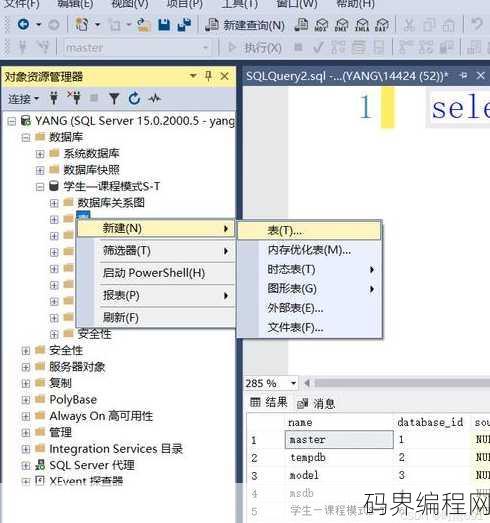This screenshot has height=523, width=490.
Task: Select SQL Server 代理 node
Action: pyautogui.click(x=92, y=465)
